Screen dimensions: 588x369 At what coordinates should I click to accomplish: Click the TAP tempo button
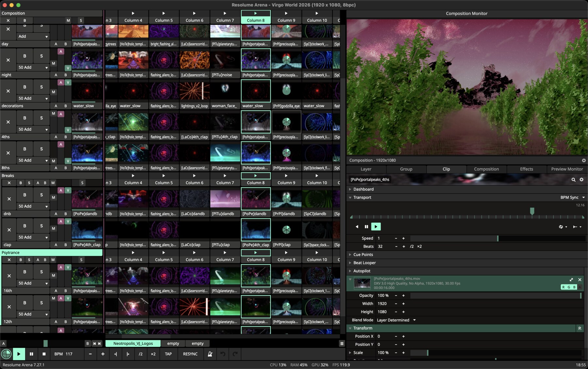(168, 354)
